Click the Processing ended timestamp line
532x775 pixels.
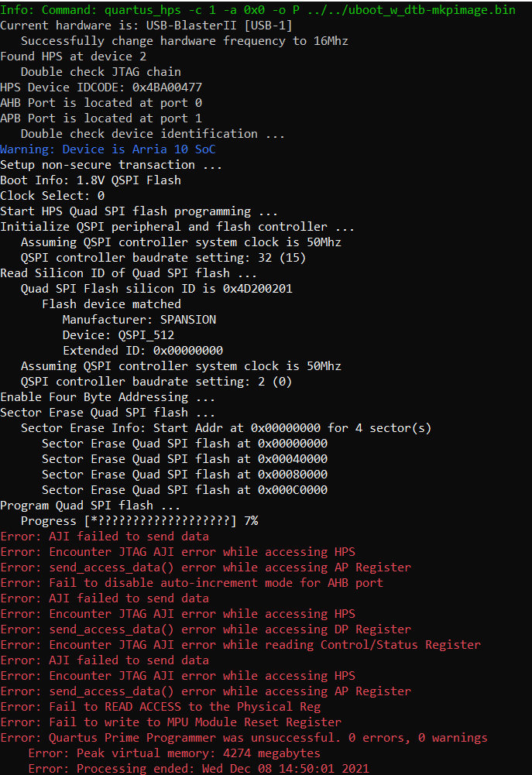pyautogui.click(x=198, y=769)
